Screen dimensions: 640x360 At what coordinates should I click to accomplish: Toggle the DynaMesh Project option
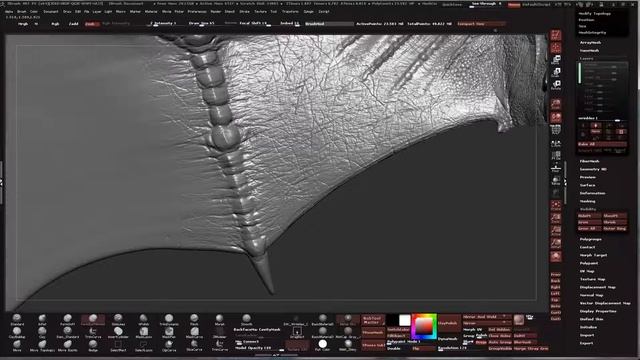(481, 342)
